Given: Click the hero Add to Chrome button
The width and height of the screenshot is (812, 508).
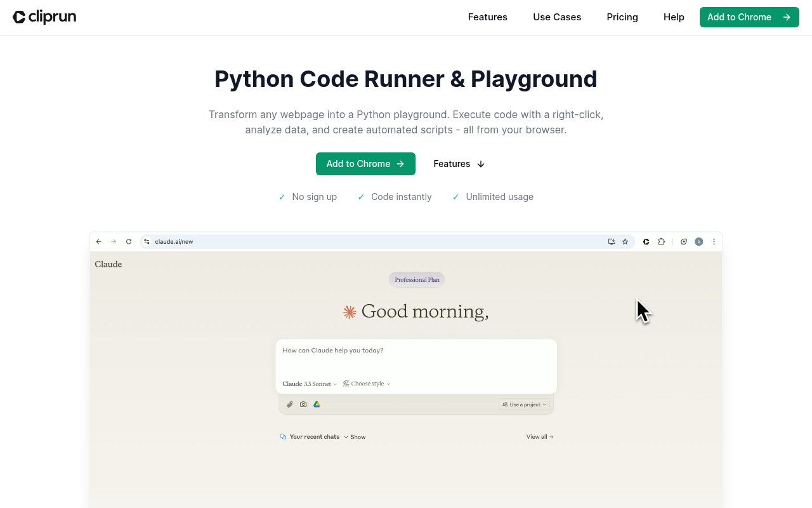Looking at the screenshot, I should click(x=365, y=164).
